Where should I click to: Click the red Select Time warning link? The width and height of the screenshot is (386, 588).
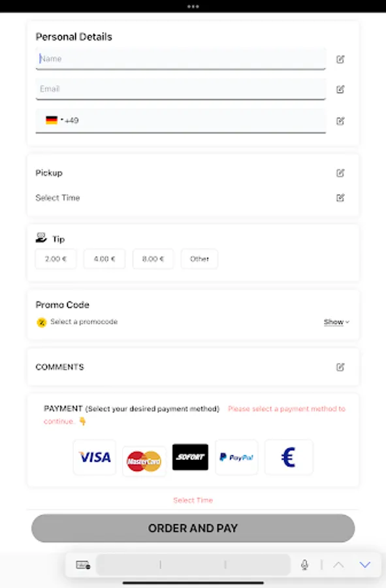[x=193, y=500]
